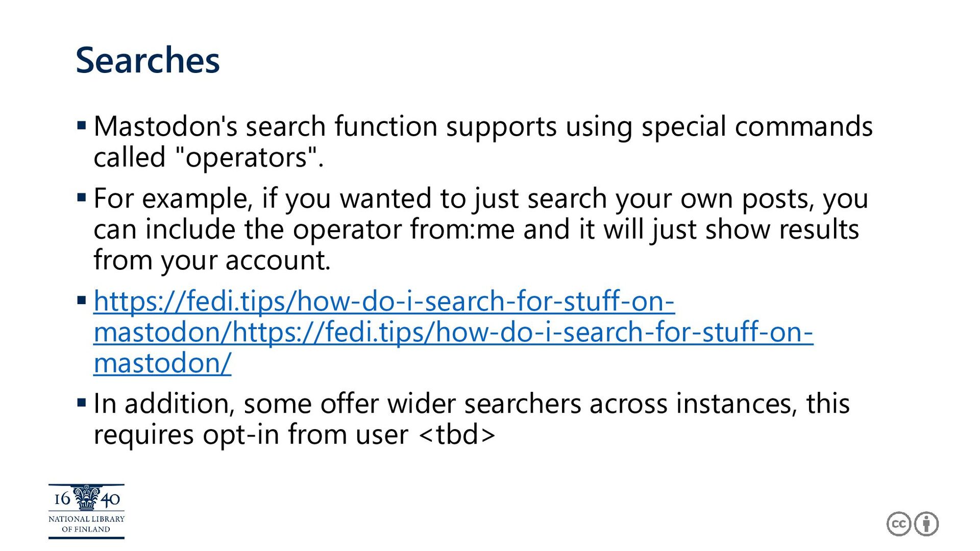This screenshot has width=980, height=551.
Task: Click the <tbd> placeholder text
Action: tap(457, 435)
